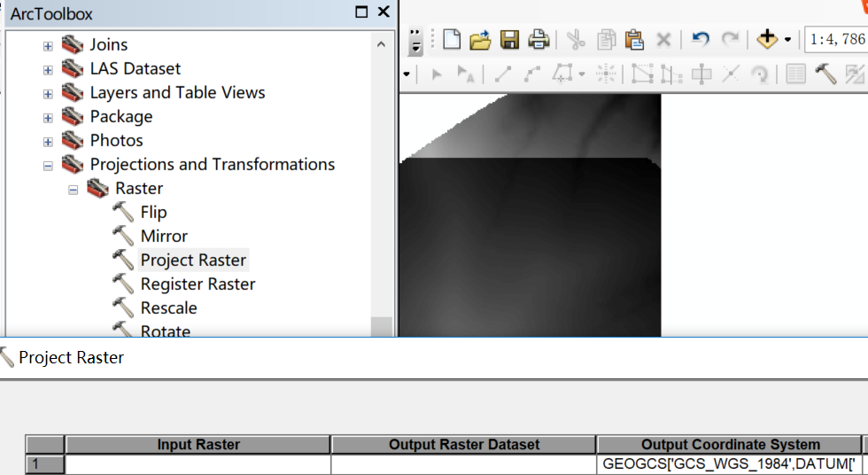This screenshot has width=868, height=475.
Task: Select the Joins toolset
Action: [x=108, y=44]
